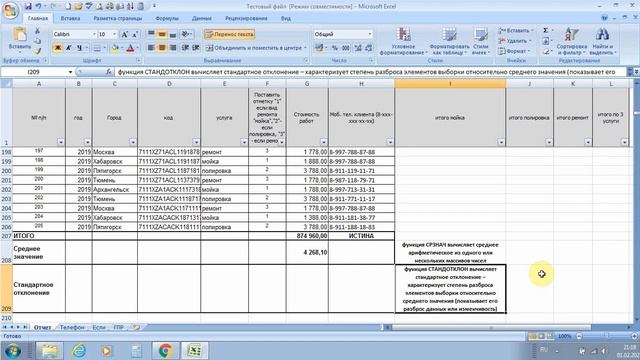This screenshot has width=640, height=360.
Task: Increase font size with the large A
Action: pyautogui.click(x=125, y=34)
